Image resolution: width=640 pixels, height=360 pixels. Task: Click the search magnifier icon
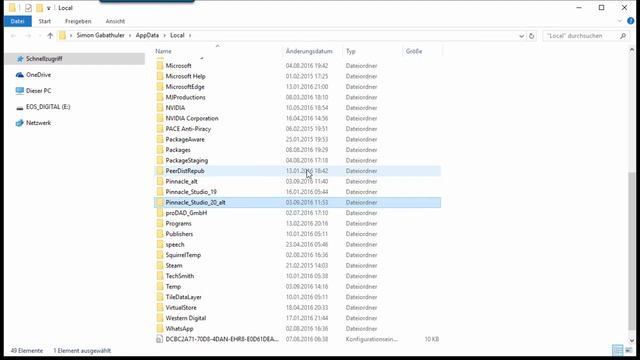coord(623,36)
